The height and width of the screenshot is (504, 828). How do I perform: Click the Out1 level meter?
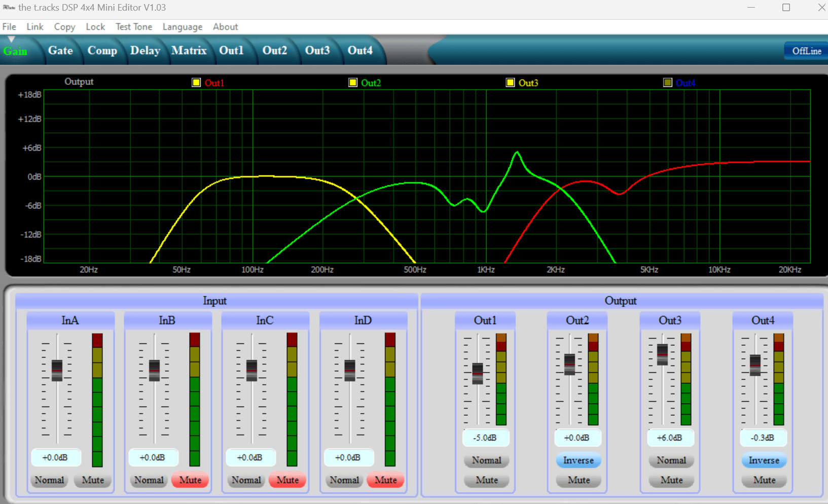[x=501, y=379]
